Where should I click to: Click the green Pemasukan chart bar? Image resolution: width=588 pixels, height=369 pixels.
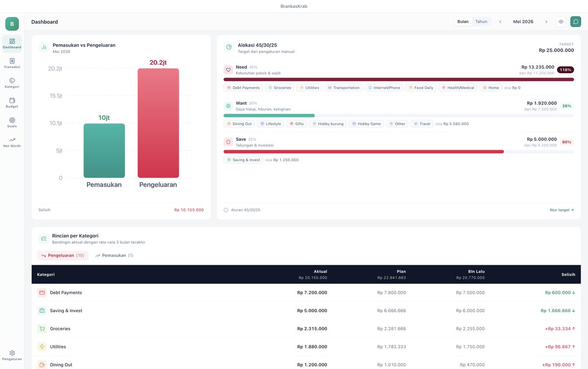104,150
